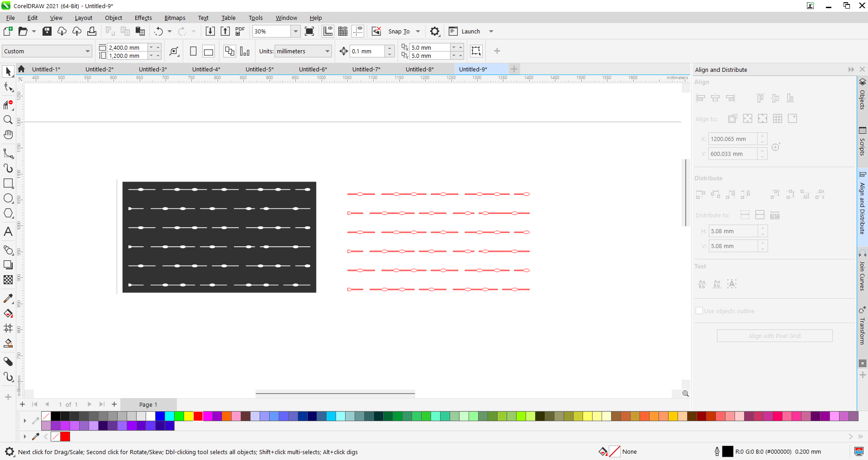Enable Use objects outline checkbox
Viewport: 868px width, 460px height.
tap(699, 311)
